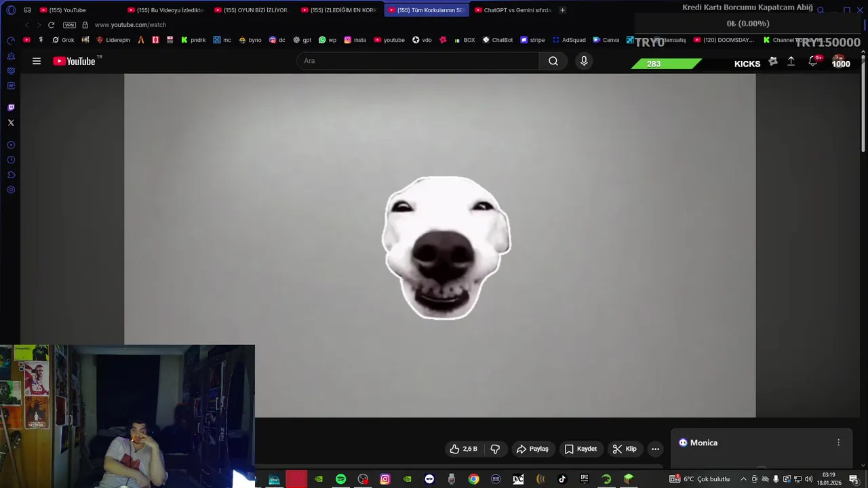The height and width of the screenshot is (488, 868).
Task: Switch to 'Bu Videoyu İzledikte' tab
Action: click(x=165, y=10)
